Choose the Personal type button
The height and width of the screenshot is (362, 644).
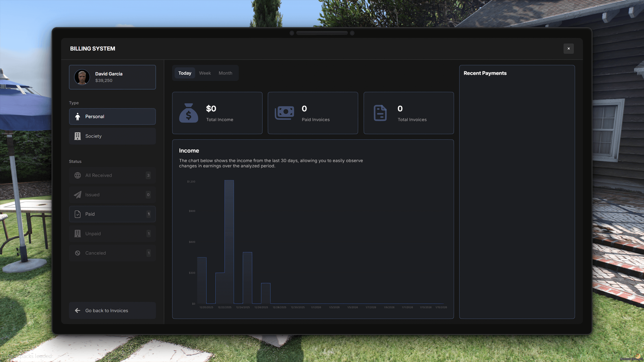click(112, 116)
